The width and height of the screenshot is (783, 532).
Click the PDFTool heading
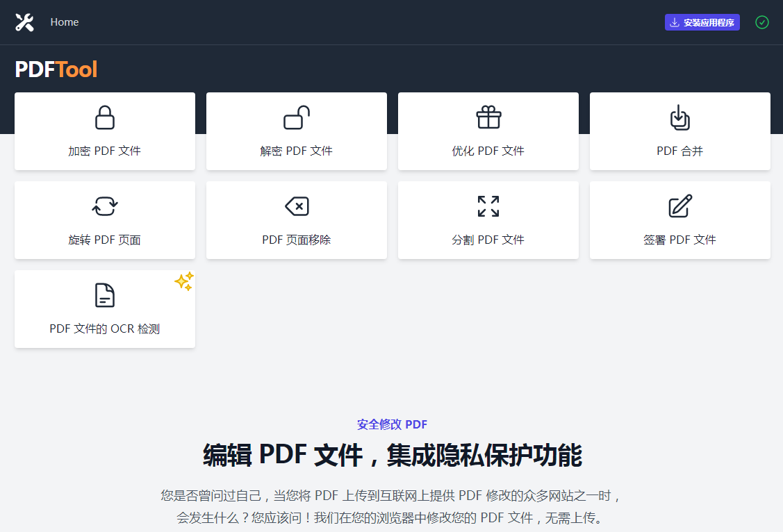[x=56, y=69]
